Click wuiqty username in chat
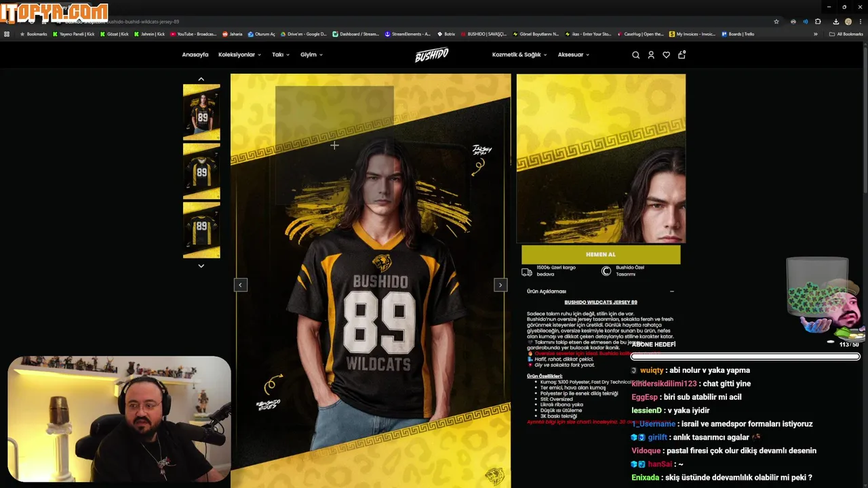 coord(652,371)
